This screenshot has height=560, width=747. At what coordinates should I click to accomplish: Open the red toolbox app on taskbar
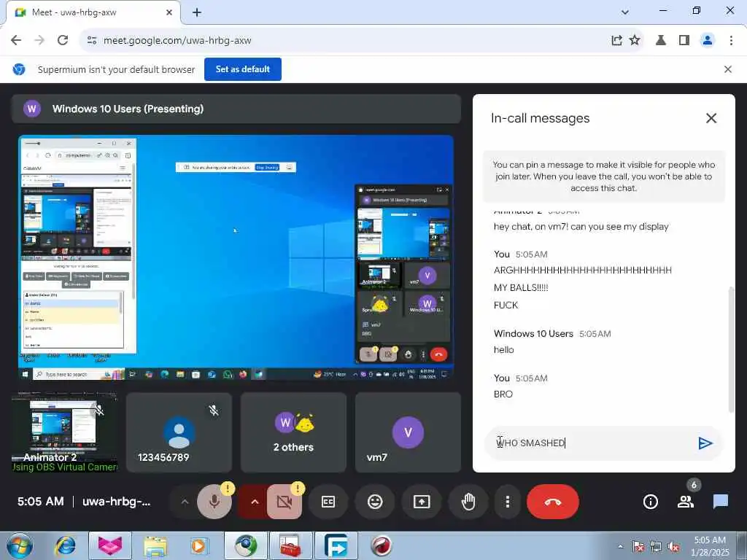[x=290, y=545]
